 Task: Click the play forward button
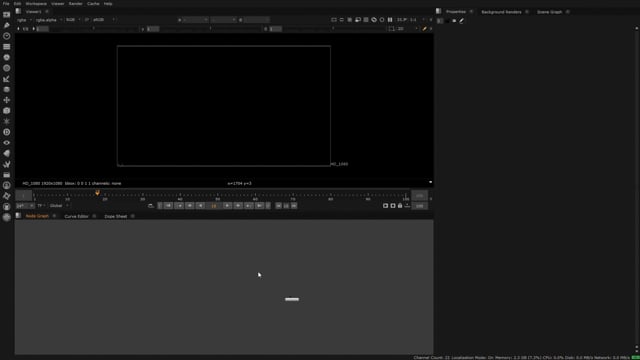click(x=227, y=206)
